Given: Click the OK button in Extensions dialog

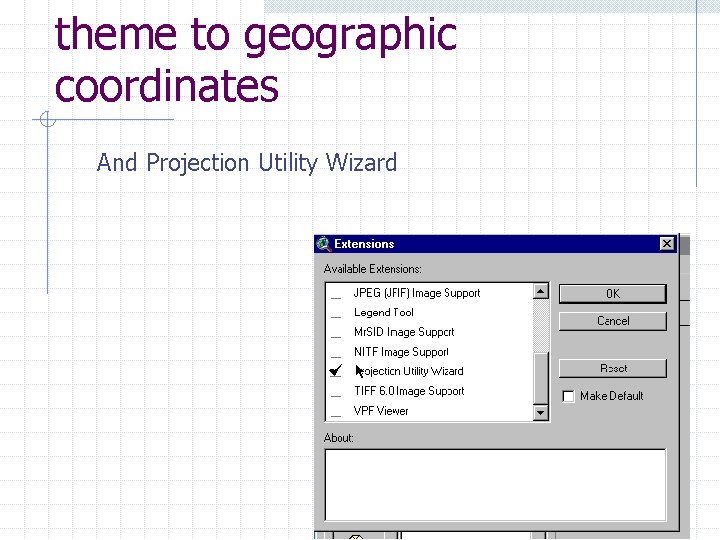Looking at the screenshot, I should (613, 294).
